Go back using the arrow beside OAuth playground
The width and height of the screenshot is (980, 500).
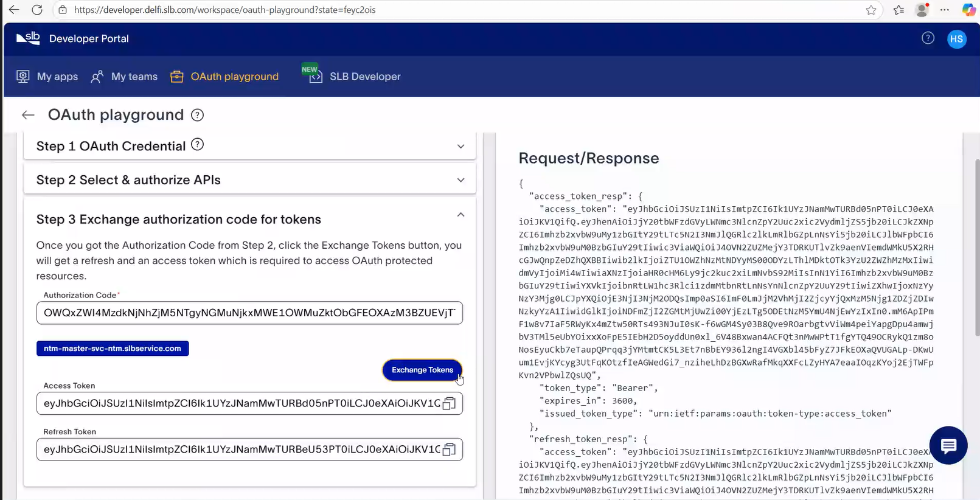pyautogui.click(x=28, y=115)
